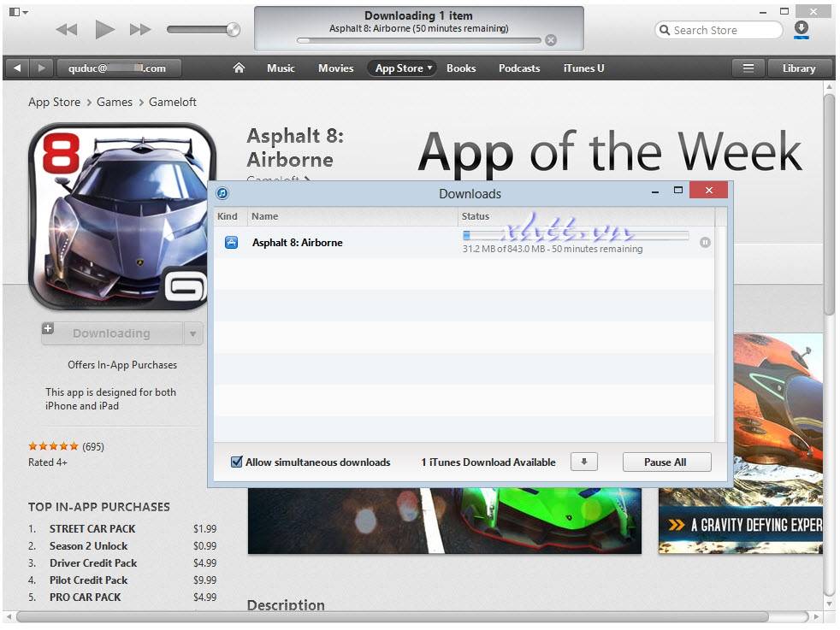Image resolution: width=840 pixels, height=630 pixels.
Task: Go forward with the store forward arrow
Action: [x=41, y=68]
